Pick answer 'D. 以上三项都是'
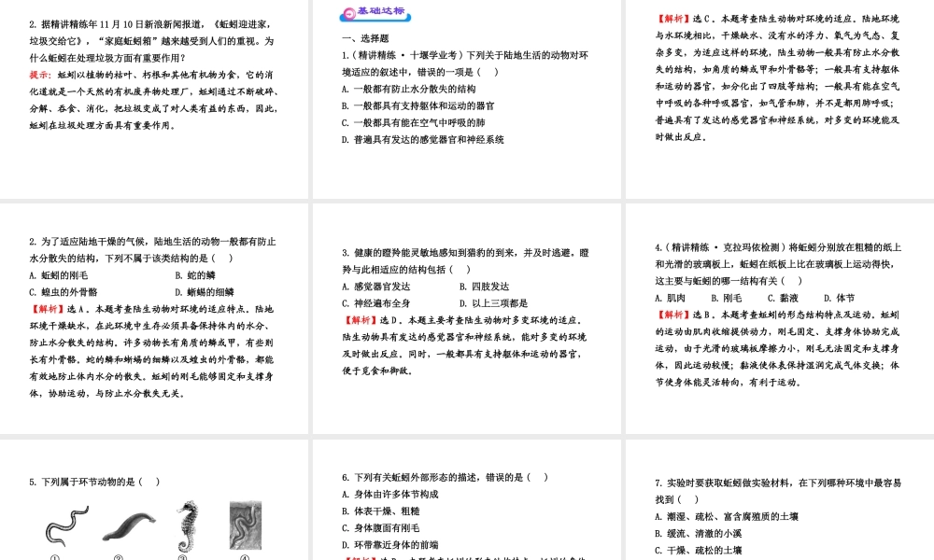This screenshot has height=560, width=934. 494,303
